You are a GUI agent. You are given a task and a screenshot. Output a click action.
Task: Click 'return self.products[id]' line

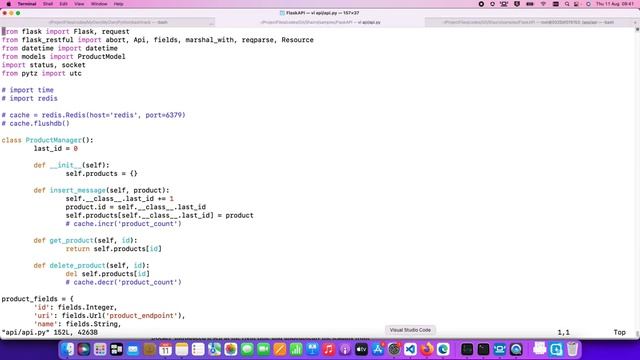[113, 249]
